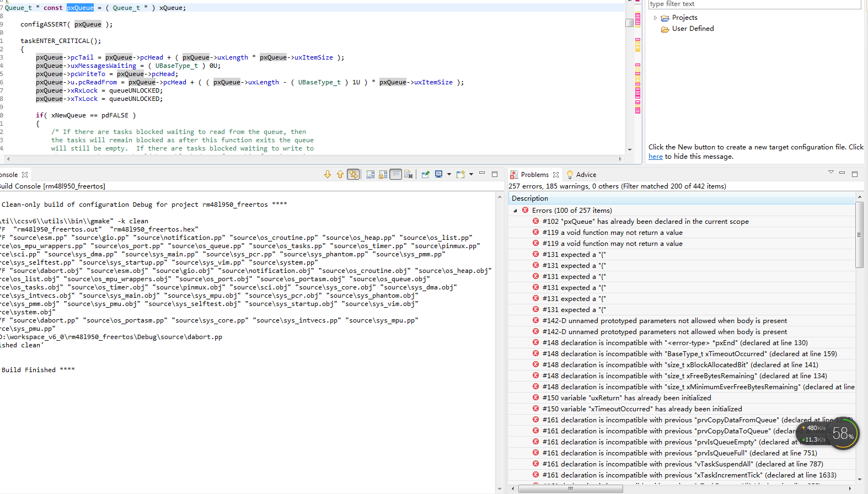Clear the console output

tap(409, 175)
